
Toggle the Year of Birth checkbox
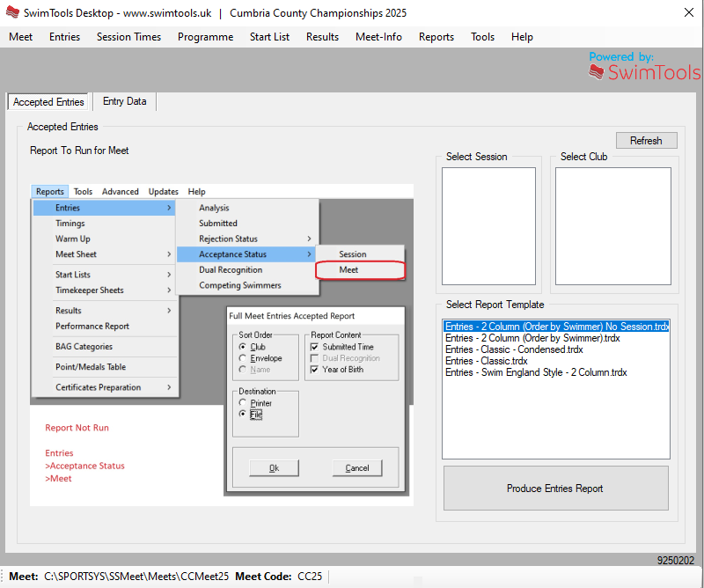click(x=315, y=370)
